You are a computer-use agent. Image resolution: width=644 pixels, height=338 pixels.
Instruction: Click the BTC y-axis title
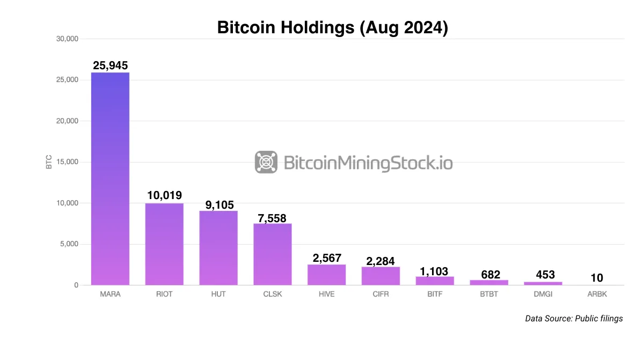click(x=49, y=162)
